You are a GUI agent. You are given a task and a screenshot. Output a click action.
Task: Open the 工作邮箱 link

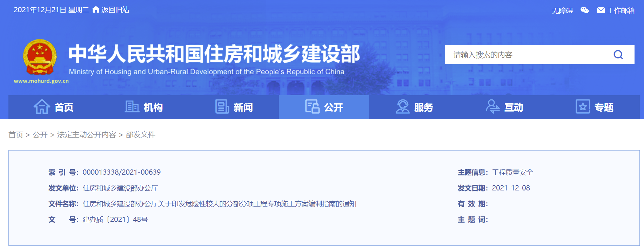pos(621,11)
